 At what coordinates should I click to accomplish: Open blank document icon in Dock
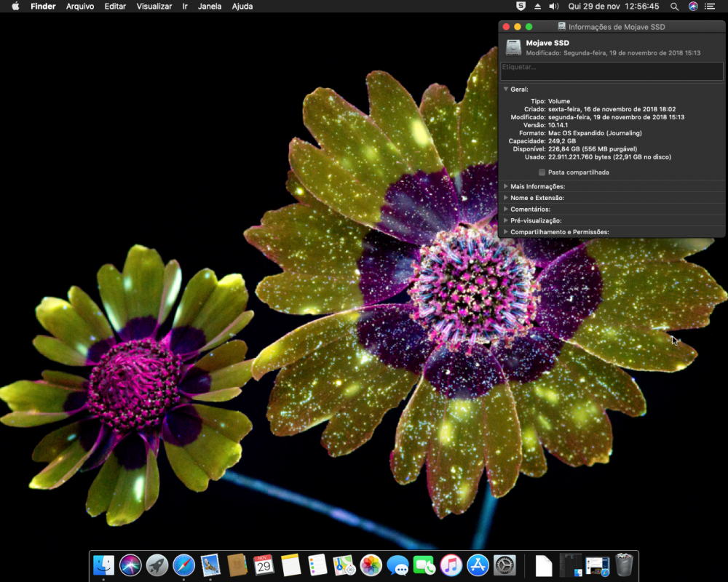[544, 565]
